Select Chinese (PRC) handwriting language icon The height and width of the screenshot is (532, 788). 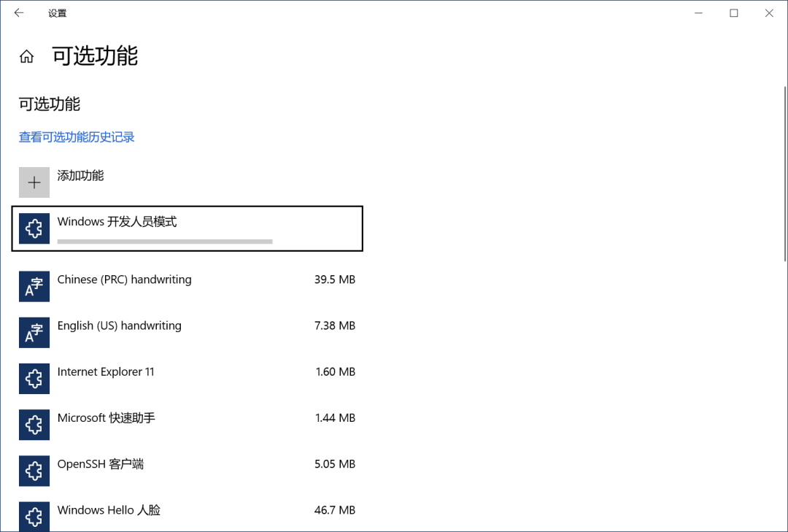pos(34,286)
